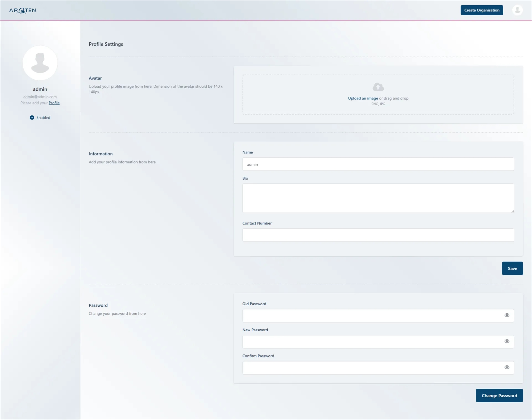This screenshot has height=420, width=532.
Task: Click the Arqten logo in header
Action: tap(22, 10)
